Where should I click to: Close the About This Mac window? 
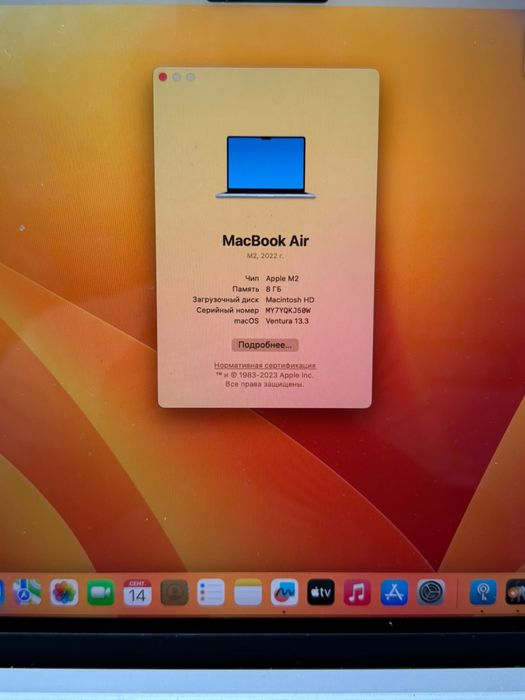(163, 77)
